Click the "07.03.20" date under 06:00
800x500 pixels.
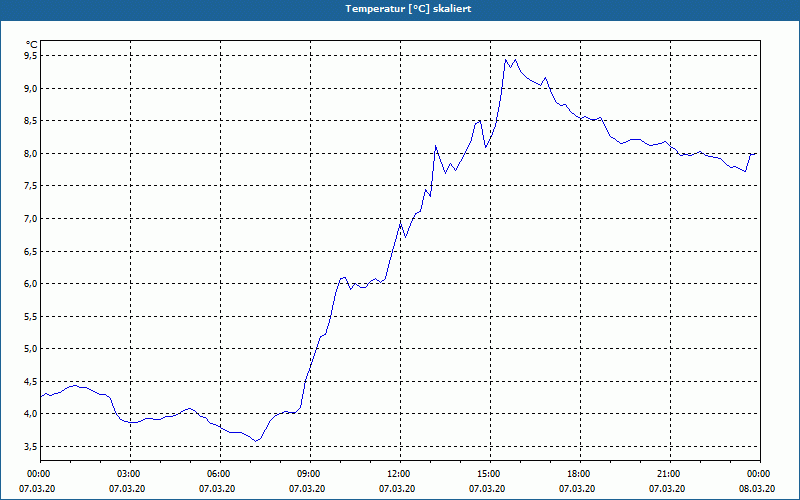217,488
